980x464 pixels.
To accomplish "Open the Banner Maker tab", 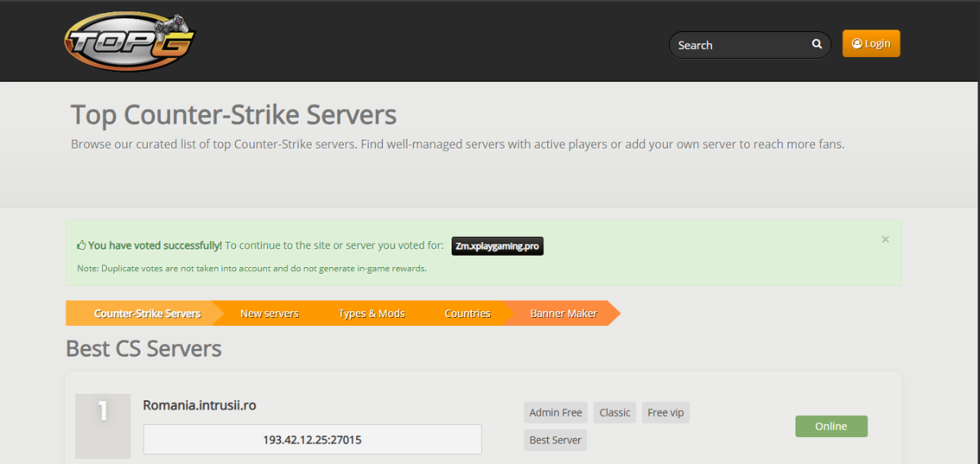I will click(563, 314).
